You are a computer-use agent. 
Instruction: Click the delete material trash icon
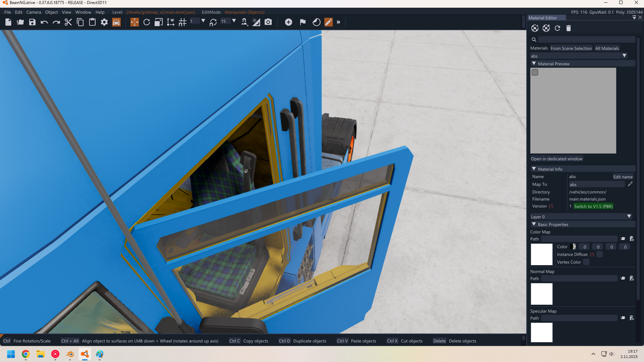pos(569,28)
